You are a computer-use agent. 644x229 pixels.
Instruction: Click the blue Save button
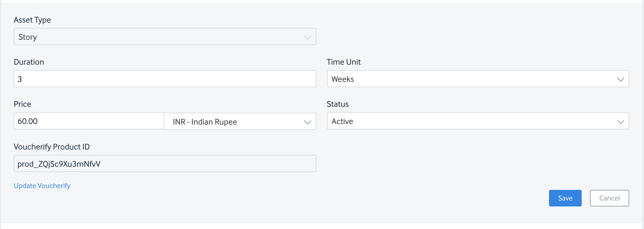pyautogui.click(x=565, y=198)
